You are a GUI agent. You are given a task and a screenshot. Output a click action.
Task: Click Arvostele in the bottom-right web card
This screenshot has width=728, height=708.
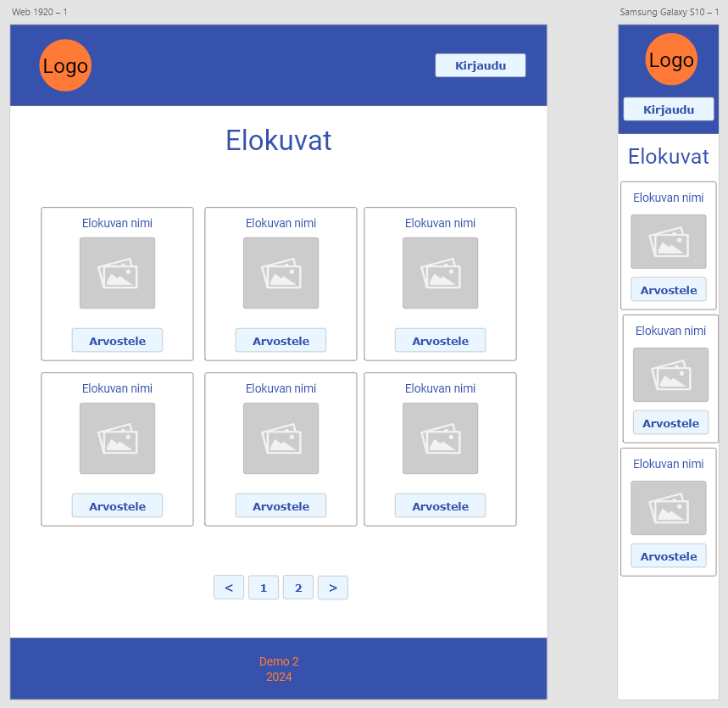pos(440,506)
